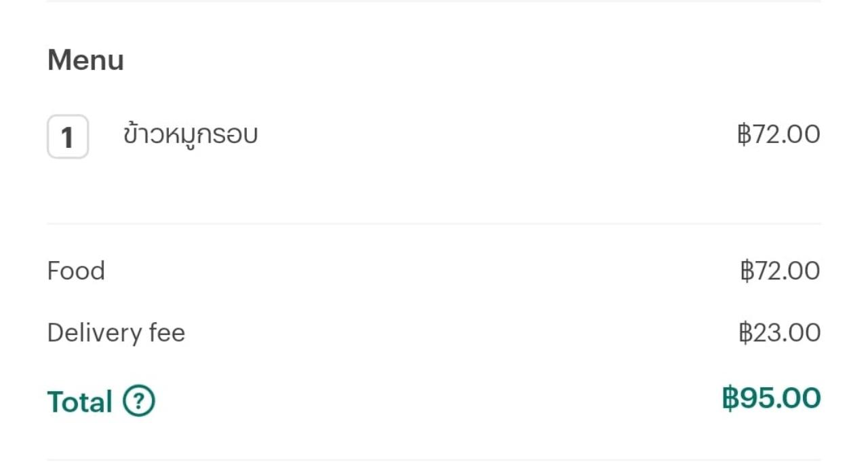Click the Food subtotal label
Viewport: 868px width, 474px height.
76,271
